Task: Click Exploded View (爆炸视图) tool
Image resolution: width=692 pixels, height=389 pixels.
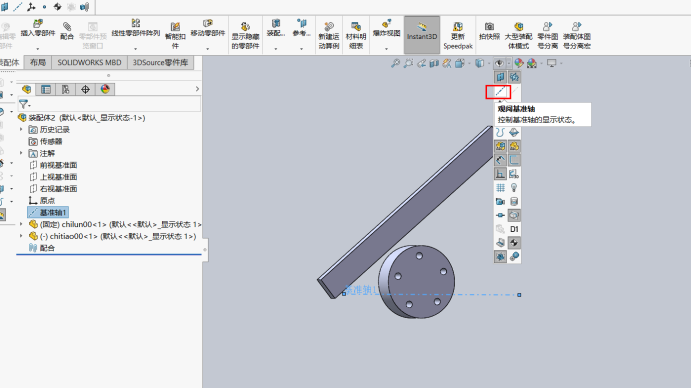Action: click(x=386, y=28)
